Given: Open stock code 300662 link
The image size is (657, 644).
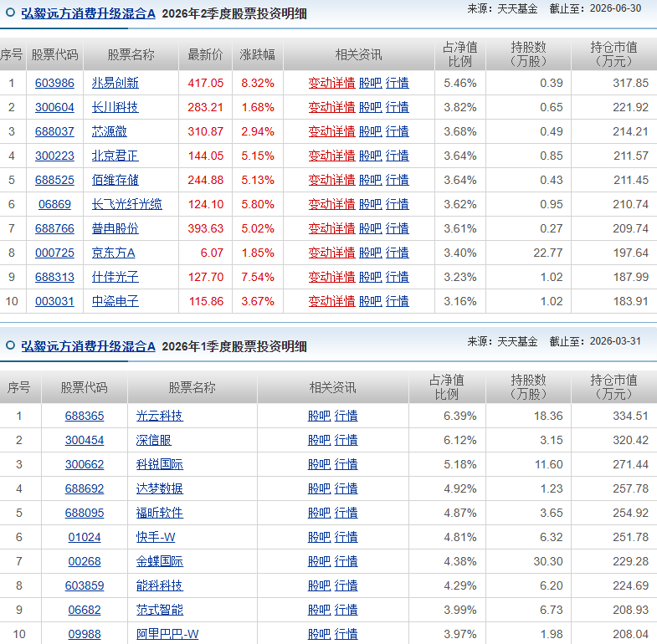Looking at the screenshot, I should [x=85, y=464].
